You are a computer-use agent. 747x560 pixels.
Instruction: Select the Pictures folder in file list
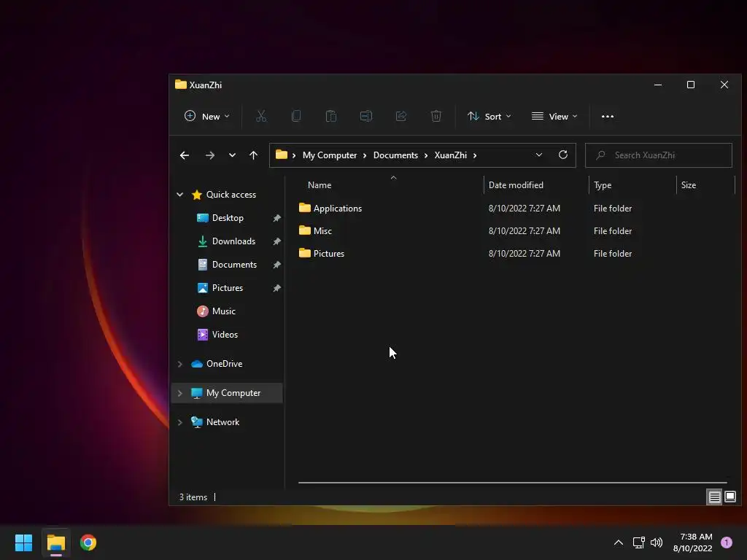click(x=329, y=254)
